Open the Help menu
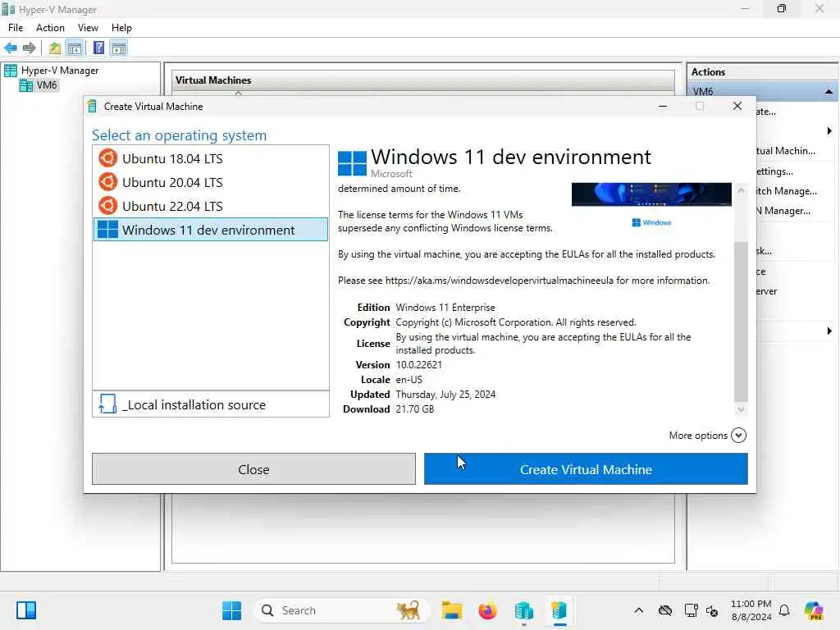The height and width of the screenshot is (630, 840). pyautogui.click(x=121, y=28)
